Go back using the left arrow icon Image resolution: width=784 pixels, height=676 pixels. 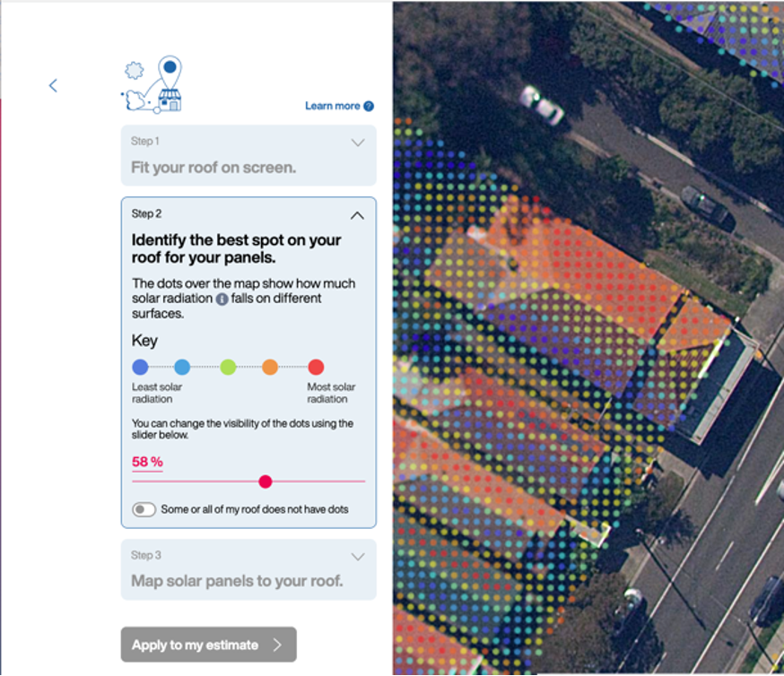coord(53,85)
